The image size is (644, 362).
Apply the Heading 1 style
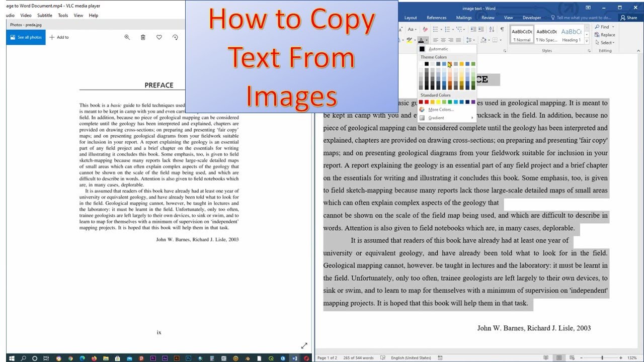pyautogui.click(x=571, y=35)
